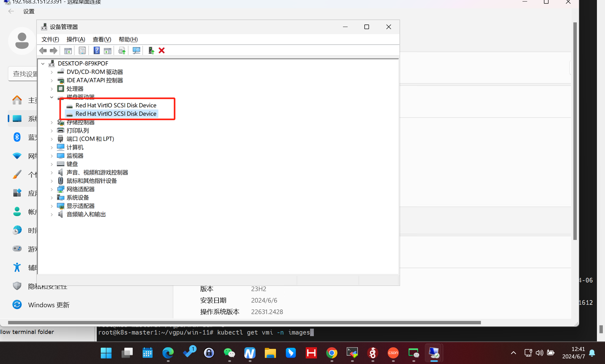Click the red X uninstall device icon
Viewport: 605px width, 364px height.
(162, 51)
